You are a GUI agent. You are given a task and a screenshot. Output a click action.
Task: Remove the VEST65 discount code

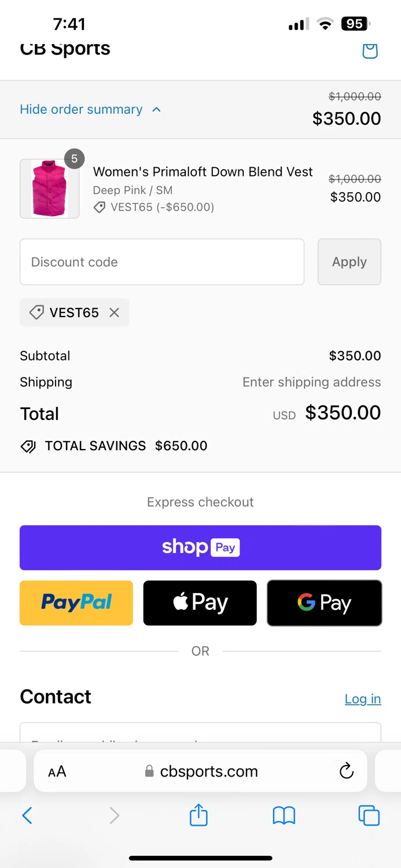point(115,312)
